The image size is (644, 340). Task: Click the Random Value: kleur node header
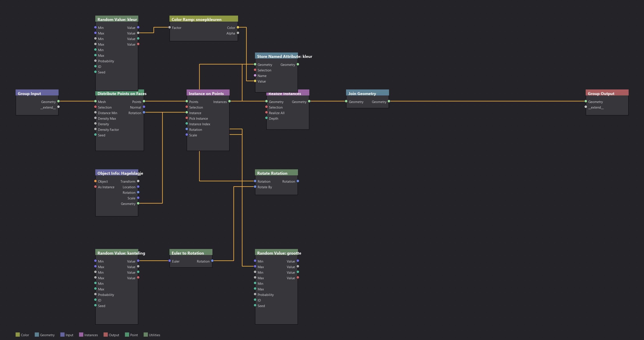click(117, 19)
